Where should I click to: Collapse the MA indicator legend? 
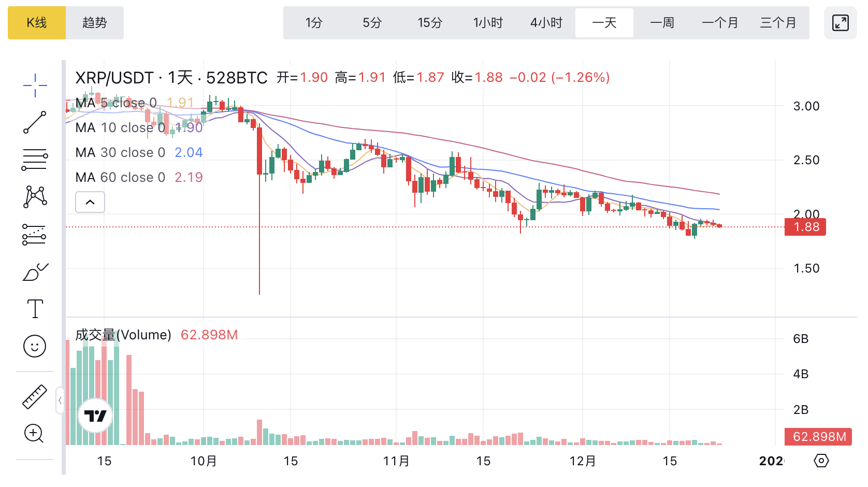click(90, 202)
